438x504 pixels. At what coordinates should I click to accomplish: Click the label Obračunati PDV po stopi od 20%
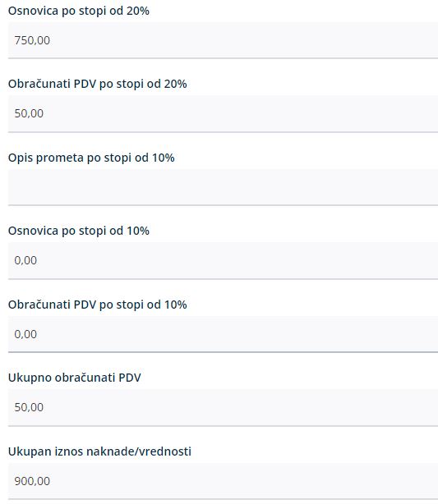pos(98,84)
